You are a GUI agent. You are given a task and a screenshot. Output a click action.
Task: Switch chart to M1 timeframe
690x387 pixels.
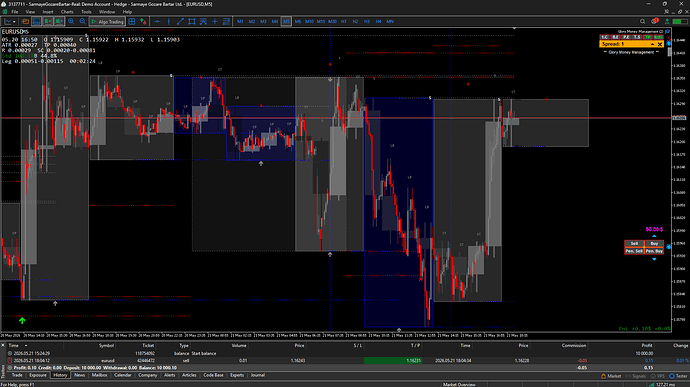tap(240, 21)
